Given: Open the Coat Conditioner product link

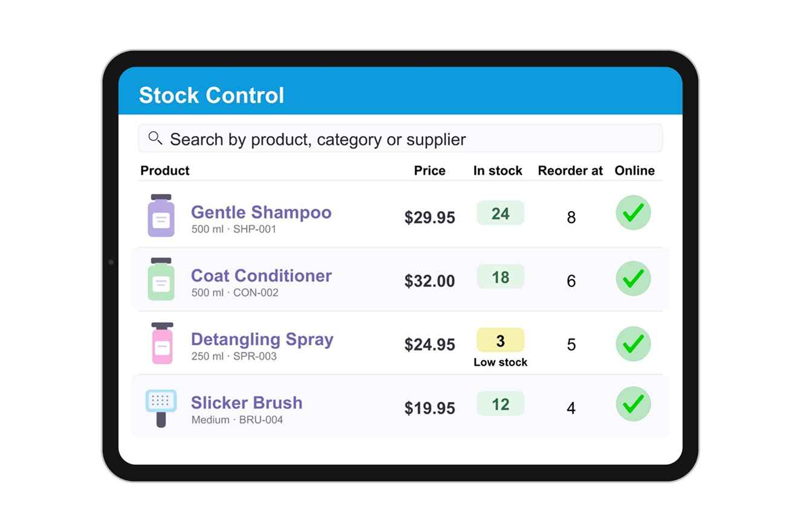Looking at the screenshot, I should pyautogui.click(x=261, y=276).
